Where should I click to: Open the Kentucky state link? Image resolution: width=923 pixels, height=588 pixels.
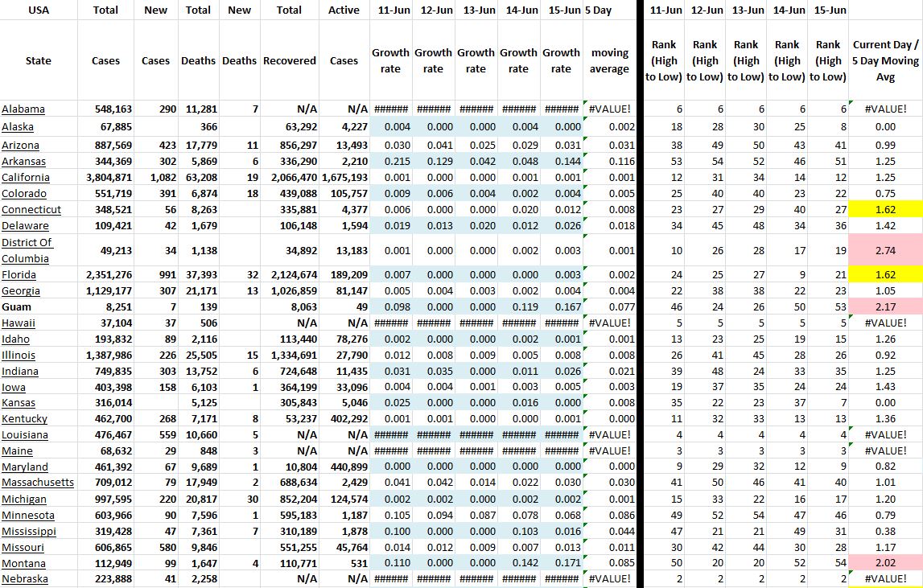click(x=24, y=419)
